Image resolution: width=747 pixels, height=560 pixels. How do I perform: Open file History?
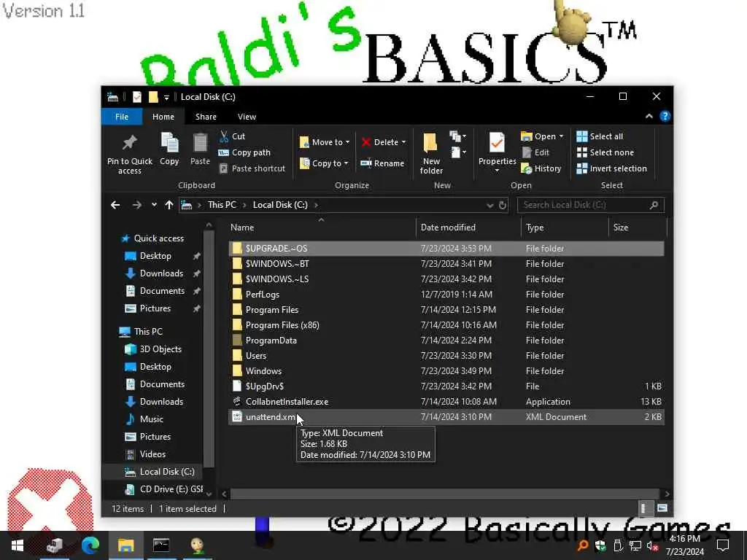(541, 168)
